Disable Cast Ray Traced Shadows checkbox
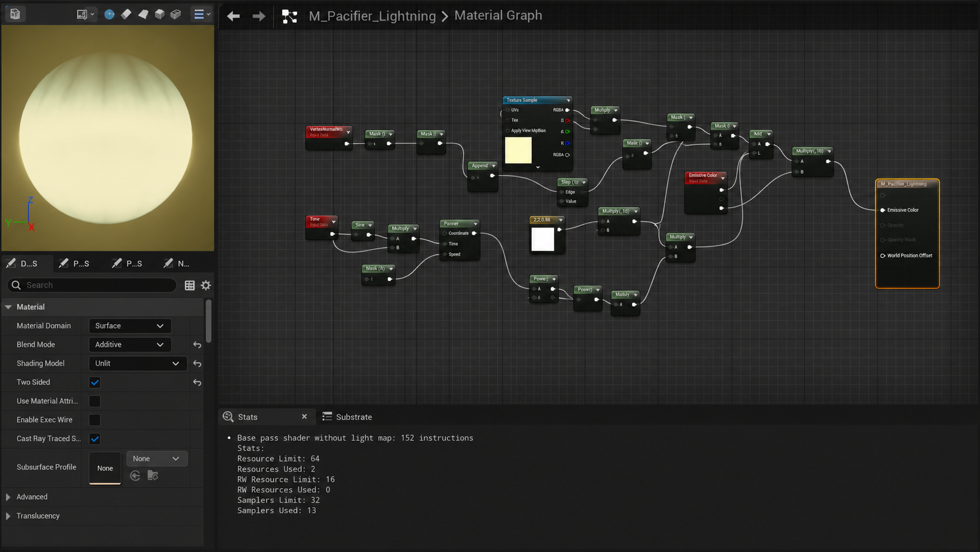Image resolution: width=980 pixels, height=552 pixels. 94,439
